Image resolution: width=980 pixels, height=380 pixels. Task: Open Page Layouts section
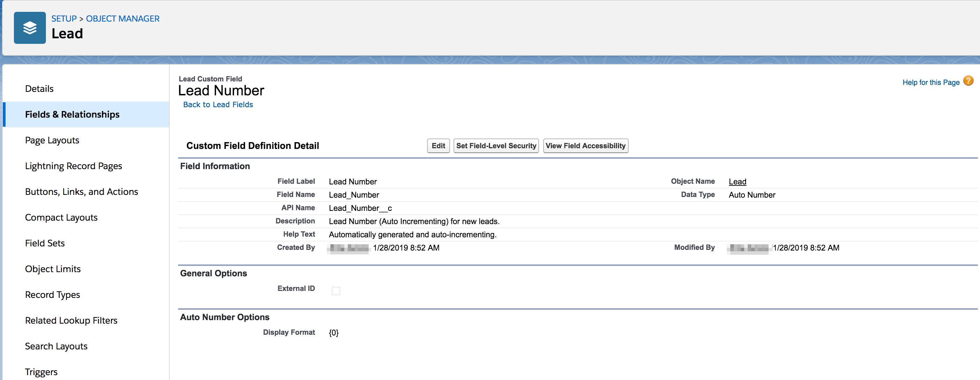[52, 140]
